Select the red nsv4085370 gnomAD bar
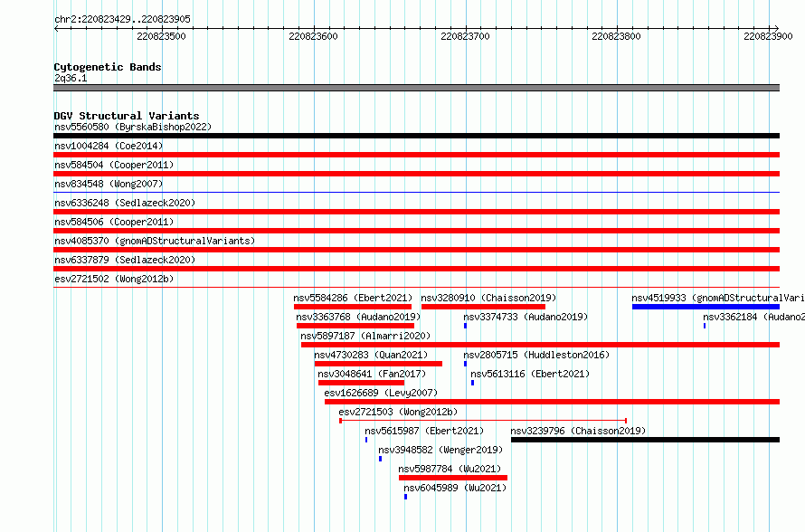This screenshot has height=532, width=805. [x=417, y=250]
